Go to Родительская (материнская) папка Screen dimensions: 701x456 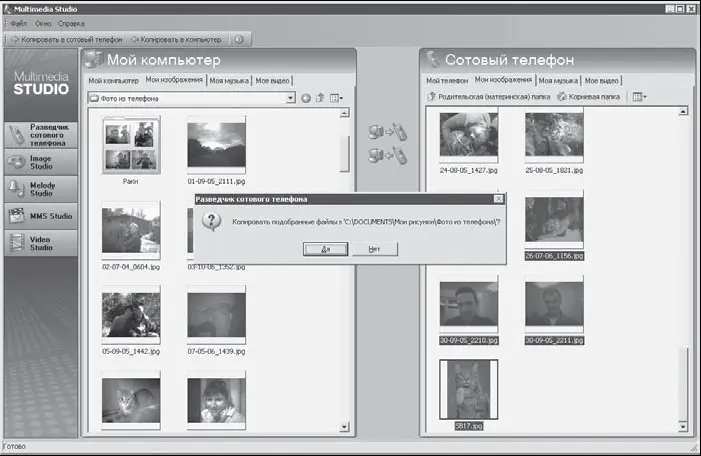click(489, 97)
